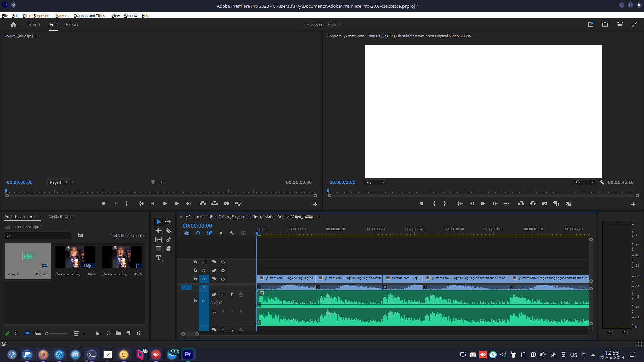The width and height of the screenshot is (644, 362).
Task: Select the Type tool
Action: (x=159, y=258)
